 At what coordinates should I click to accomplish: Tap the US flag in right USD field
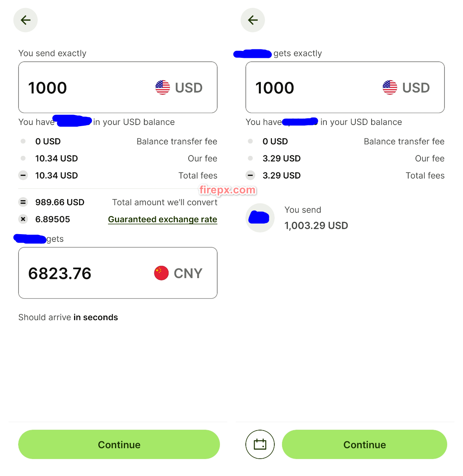[390, 88]
